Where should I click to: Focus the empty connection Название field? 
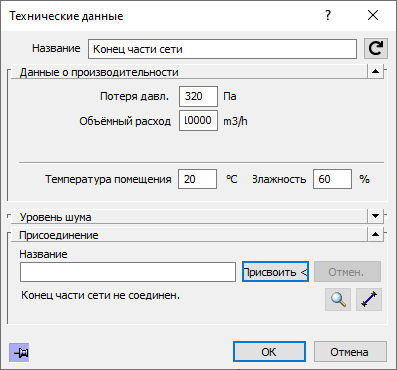(128, 272)
